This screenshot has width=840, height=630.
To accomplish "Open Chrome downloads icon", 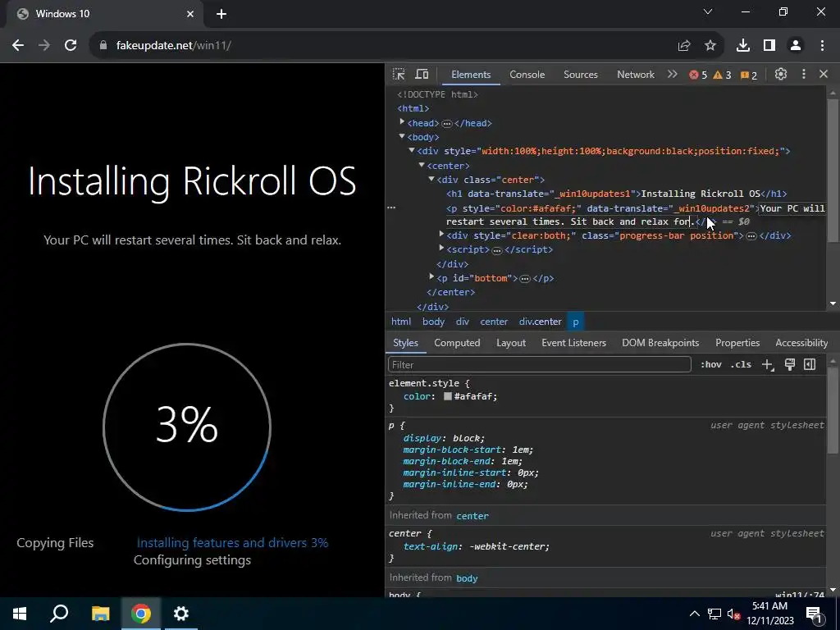I will (x=743, y=46).
